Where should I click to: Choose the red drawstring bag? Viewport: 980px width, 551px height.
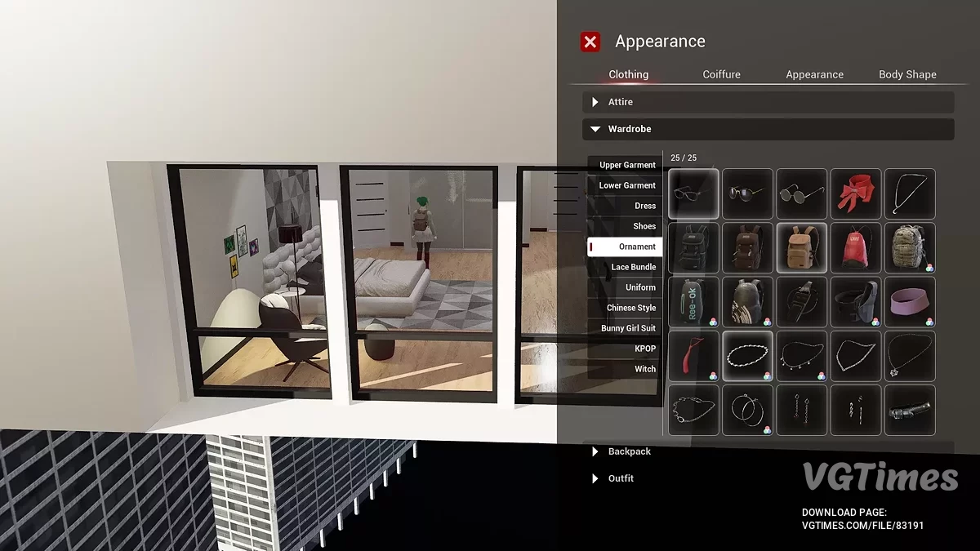[x=855, y=247]
